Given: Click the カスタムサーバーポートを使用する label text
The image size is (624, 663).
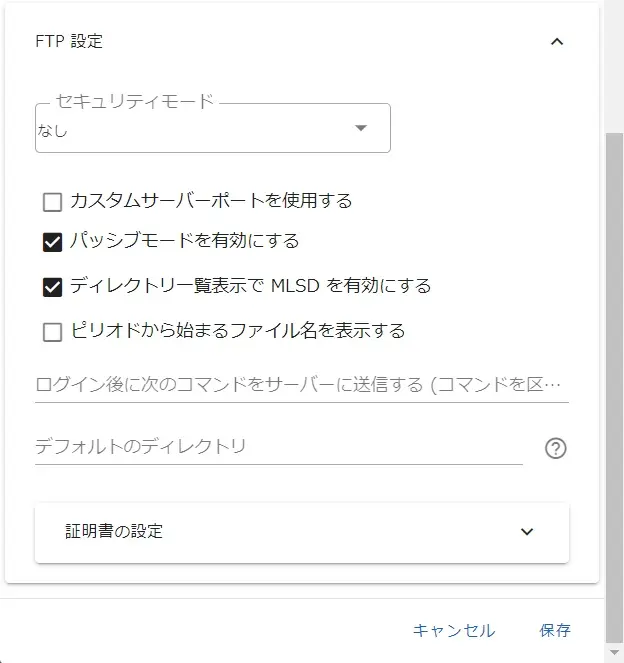Looking at the screenshot, I should coord(211,201).
